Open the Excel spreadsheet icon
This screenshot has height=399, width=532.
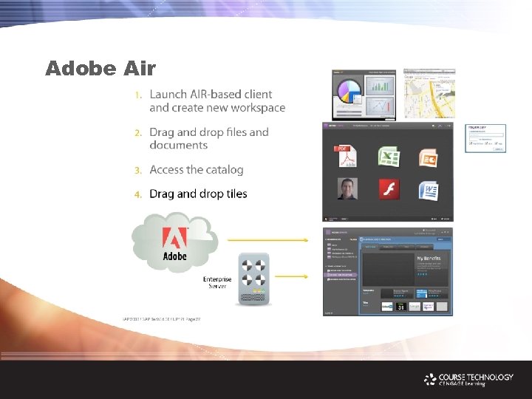[x=389, y=157]
